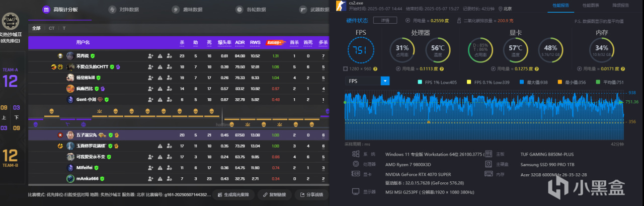Switch to the 趣味数据 tab
The height and width of the screenshot is (206, 644).
[187, 10]
